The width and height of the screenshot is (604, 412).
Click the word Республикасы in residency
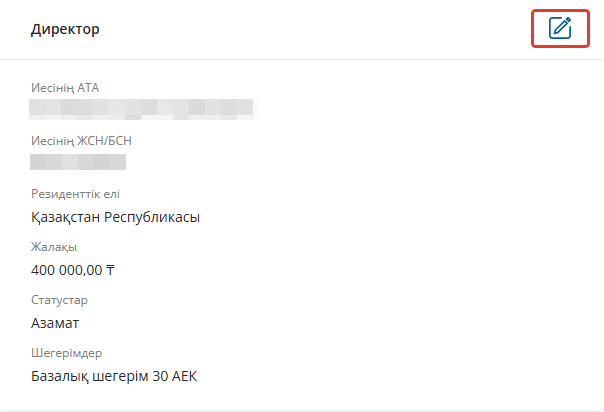(152, 217)
